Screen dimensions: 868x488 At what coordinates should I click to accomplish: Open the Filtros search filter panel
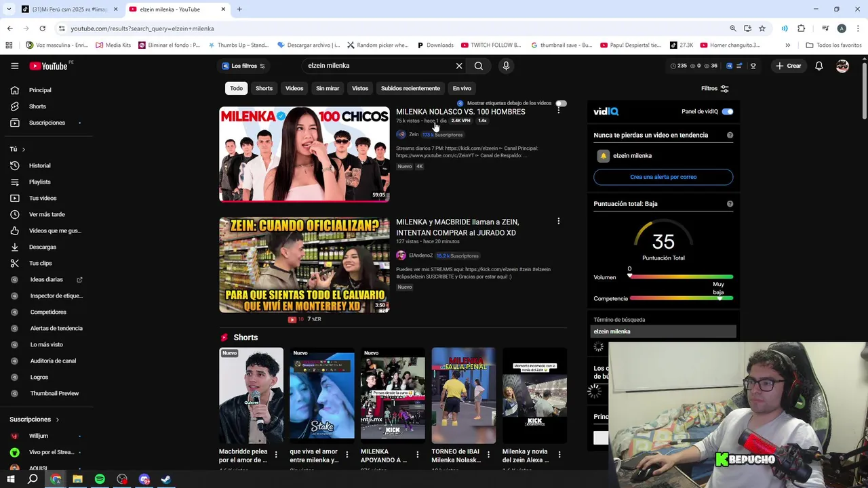tap(715, 88)
